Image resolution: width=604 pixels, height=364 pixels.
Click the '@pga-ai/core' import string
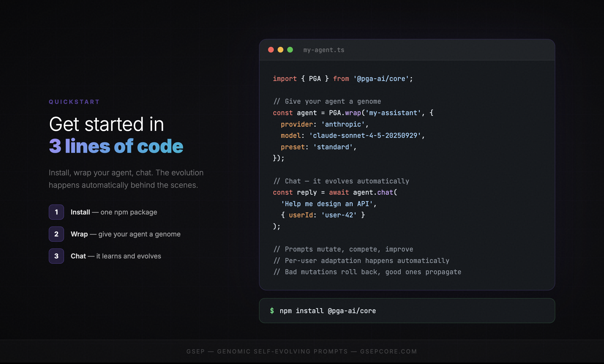coord(381,79)
